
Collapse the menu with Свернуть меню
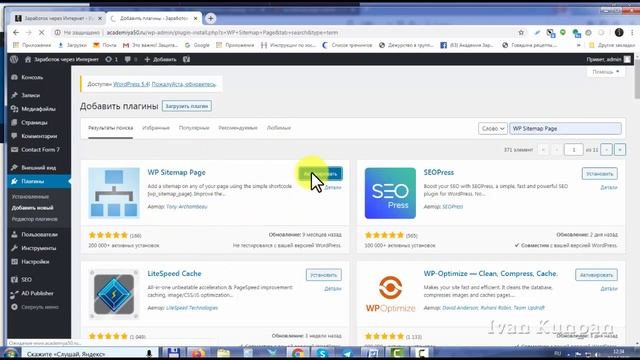tap(35, 307)
